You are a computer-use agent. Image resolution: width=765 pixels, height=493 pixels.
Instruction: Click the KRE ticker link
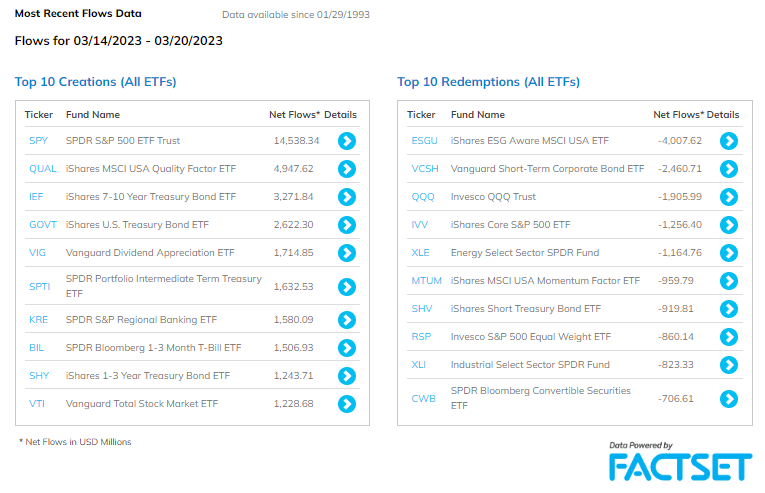click(x=38, y=320)
